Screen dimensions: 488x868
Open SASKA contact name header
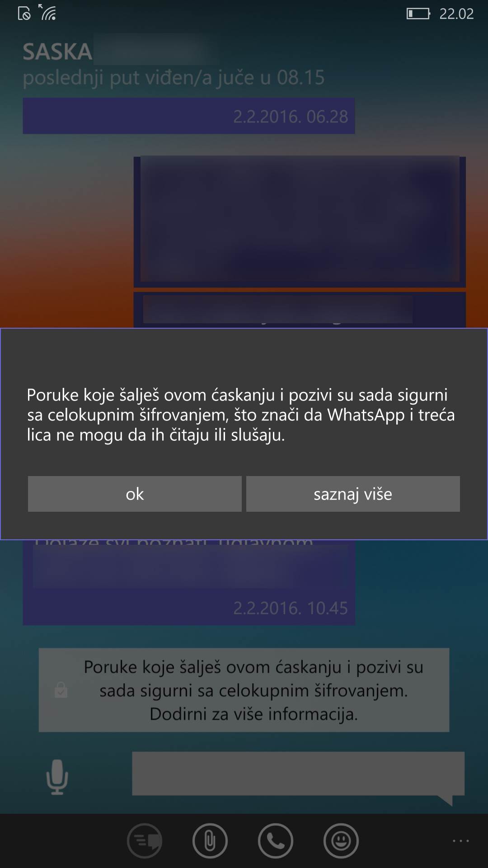tap(57, 52)
